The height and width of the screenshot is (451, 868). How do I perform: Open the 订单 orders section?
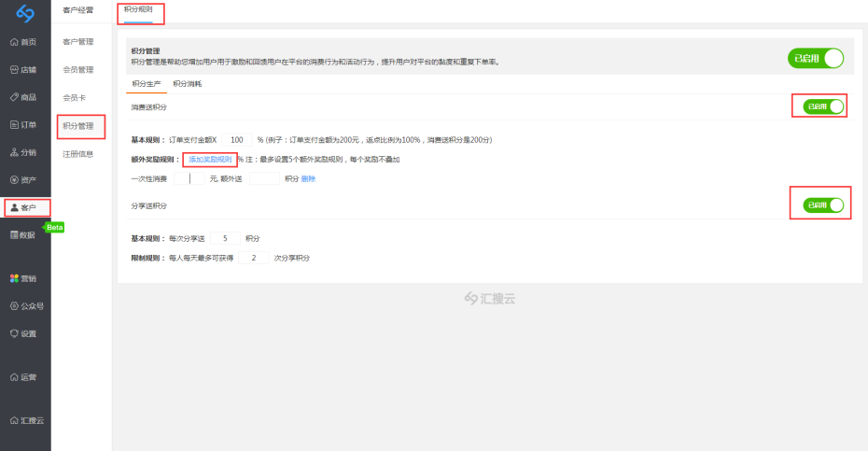(24, 125)
